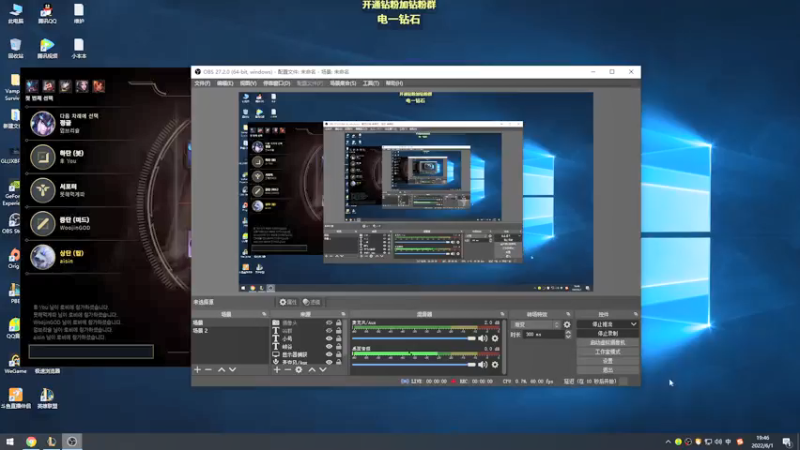
Task: Toggle visibility of the second text source
Action: click(x=329, y=331)
